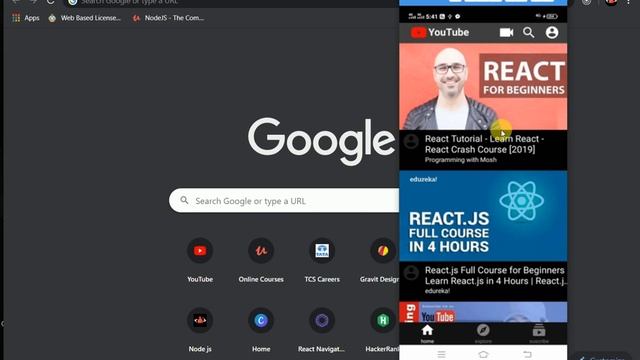640x360 pixels.
Task: Tap the camera icon in YouTube app header
Action: [506, 32]
